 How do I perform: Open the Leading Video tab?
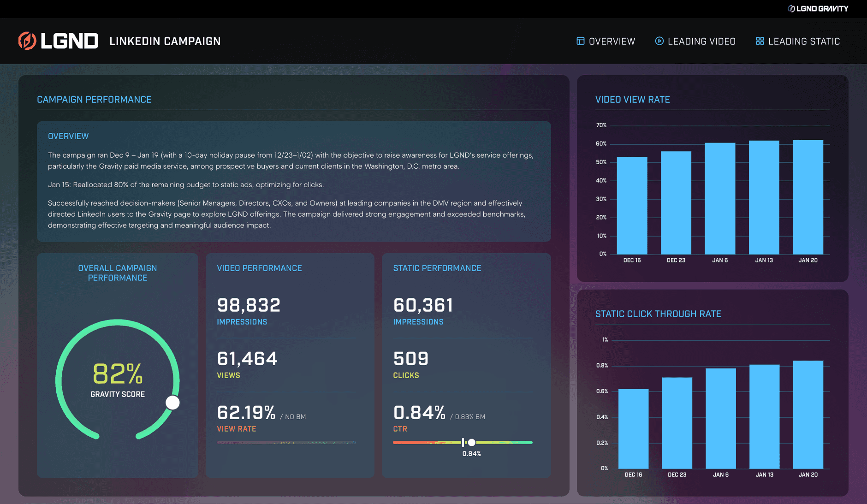(695, 42)
